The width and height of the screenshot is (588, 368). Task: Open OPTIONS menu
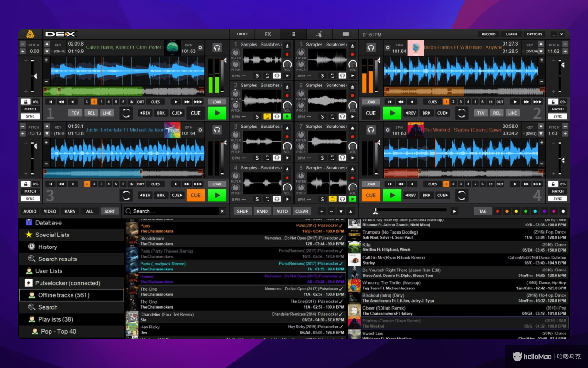pyautogui.click(x=534, y=34)
